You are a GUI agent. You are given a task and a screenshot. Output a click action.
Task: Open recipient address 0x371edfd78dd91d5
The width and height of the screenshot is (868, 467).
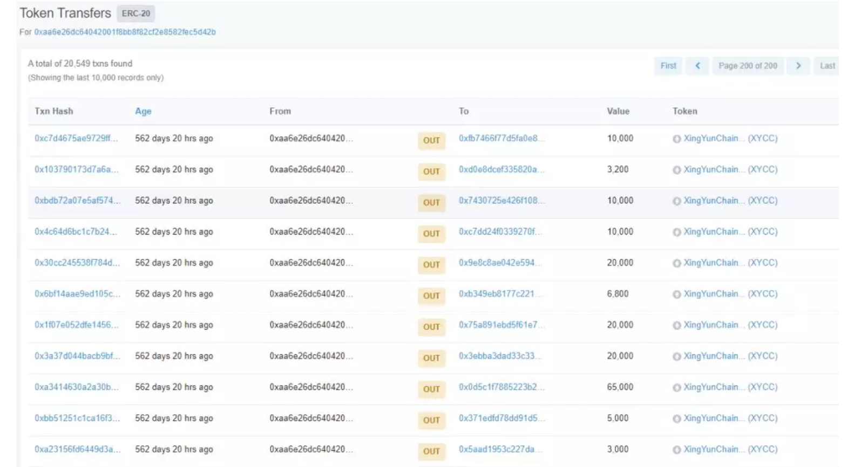pos(501,418)
